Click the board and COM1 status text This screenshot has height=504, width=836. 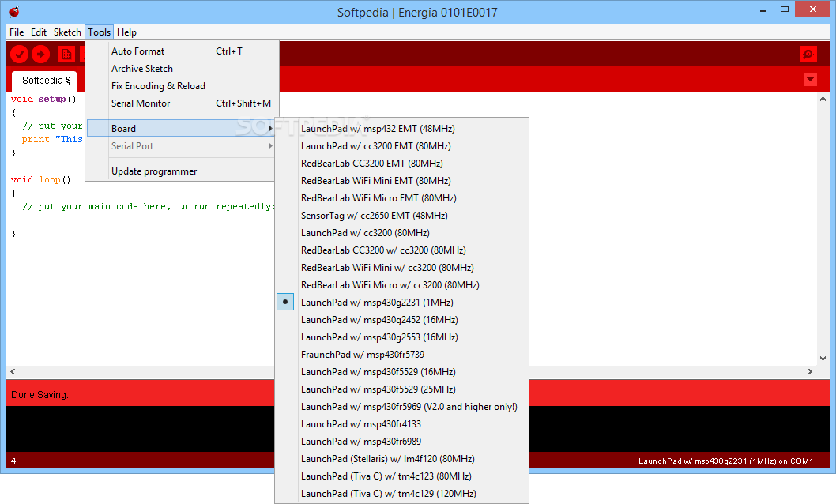[725, 461]
